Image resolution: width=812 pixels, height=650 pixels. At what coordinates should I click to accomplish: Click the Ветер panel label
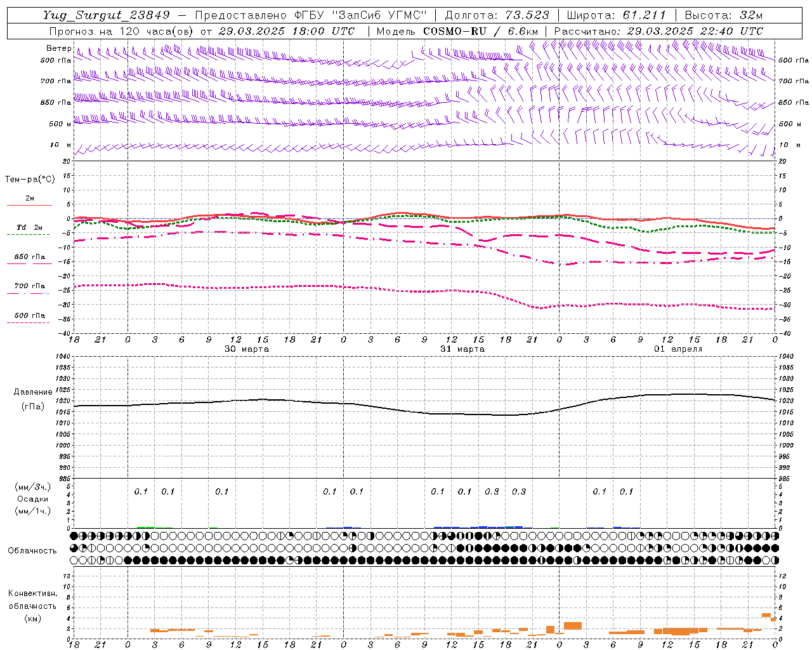[58, 48]
